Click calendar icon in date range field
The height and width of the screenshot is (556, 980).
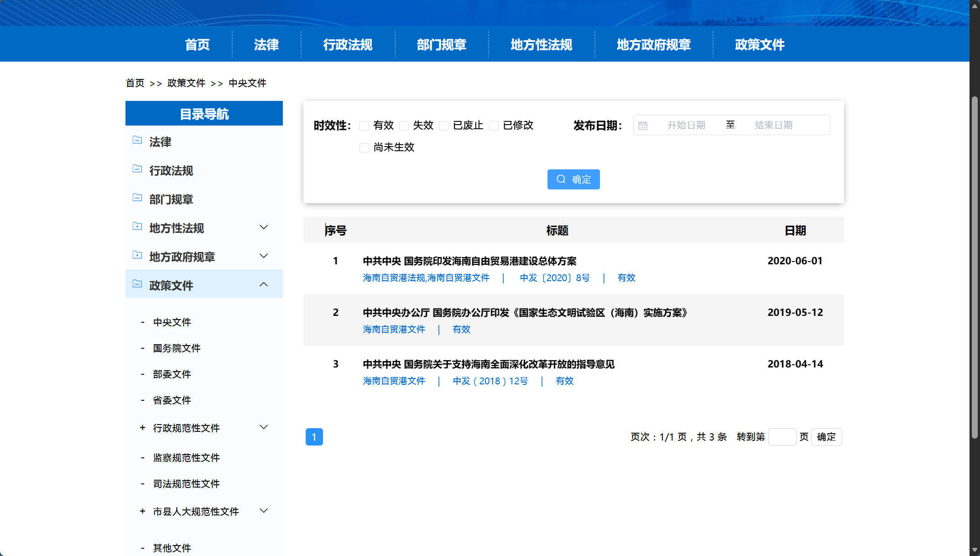(x=642, y=126)
